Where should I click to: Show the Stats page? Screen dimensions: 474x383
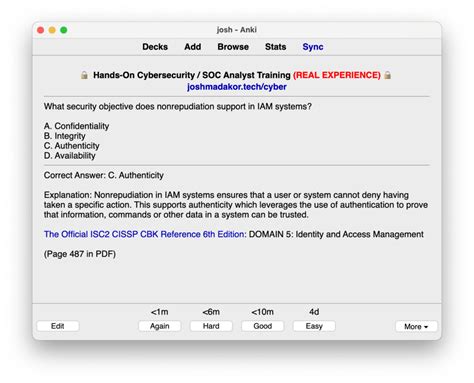click(x=275, y=47)
